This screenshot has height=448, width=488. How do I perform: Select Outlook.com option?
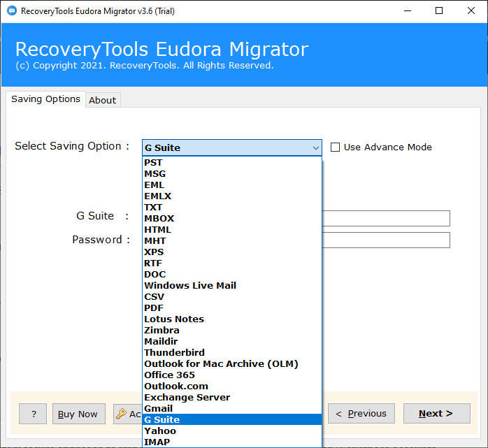[x=232, y=386]
